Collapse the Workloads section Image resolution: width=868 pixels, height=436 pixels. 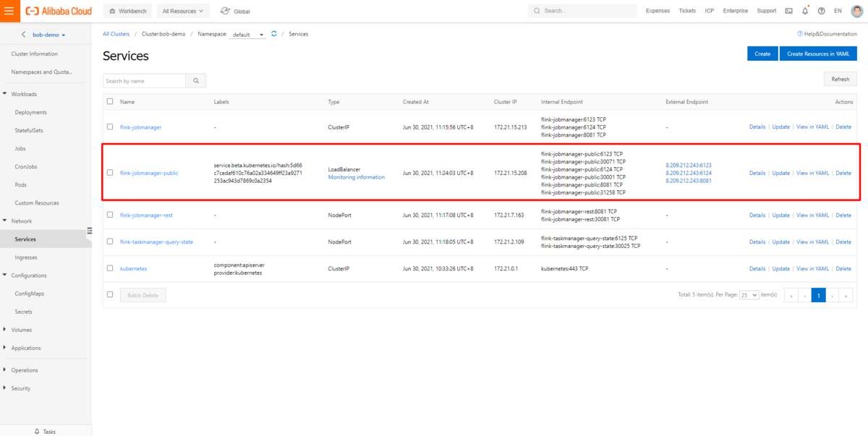(x=6, y=94)
